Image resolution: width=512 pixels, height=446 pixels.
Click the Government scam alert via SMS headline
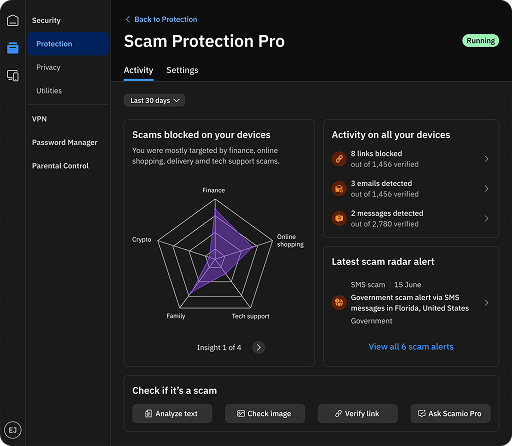click(410, 303)
